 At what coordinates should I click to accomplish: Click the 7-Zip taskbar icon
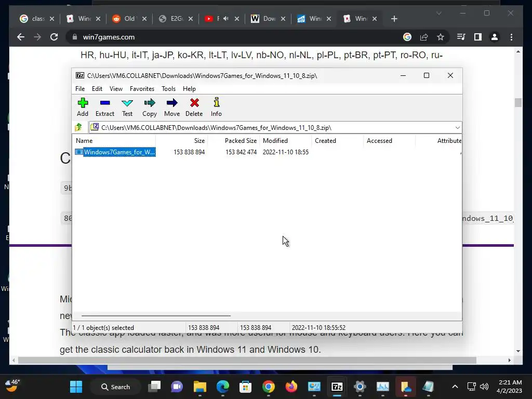(x=337, y=387)
